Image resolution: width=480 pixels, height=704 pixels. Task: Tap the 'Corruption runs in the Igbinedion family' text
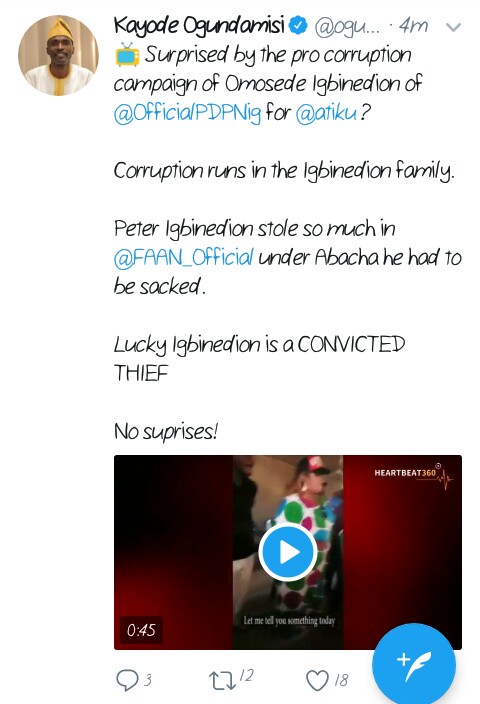[284, 172]
